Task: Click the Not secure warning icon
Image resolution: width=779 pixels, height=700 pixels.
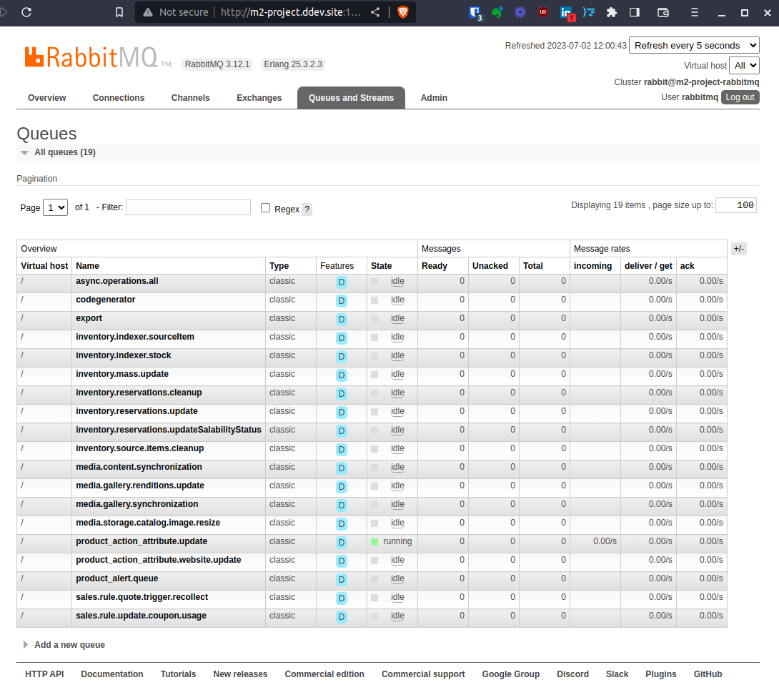Action: click(x=147, y=12)
